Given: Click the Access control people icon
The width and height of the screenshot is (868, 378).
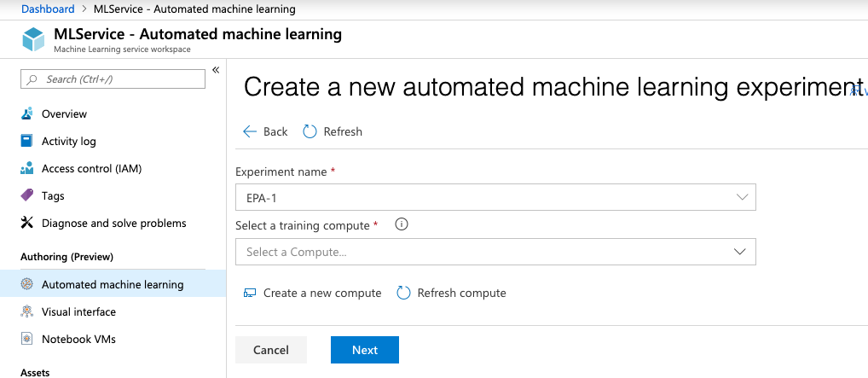Looking at the screenshot, I should click(x=26, y=168).
